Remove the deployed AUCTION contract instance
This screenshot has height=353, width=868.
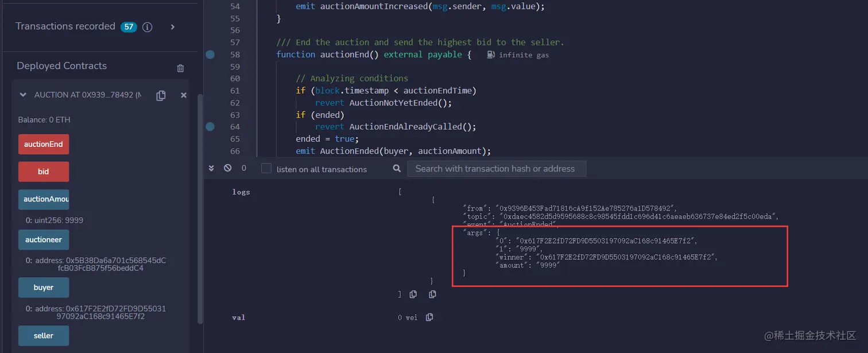pos(184,95)
